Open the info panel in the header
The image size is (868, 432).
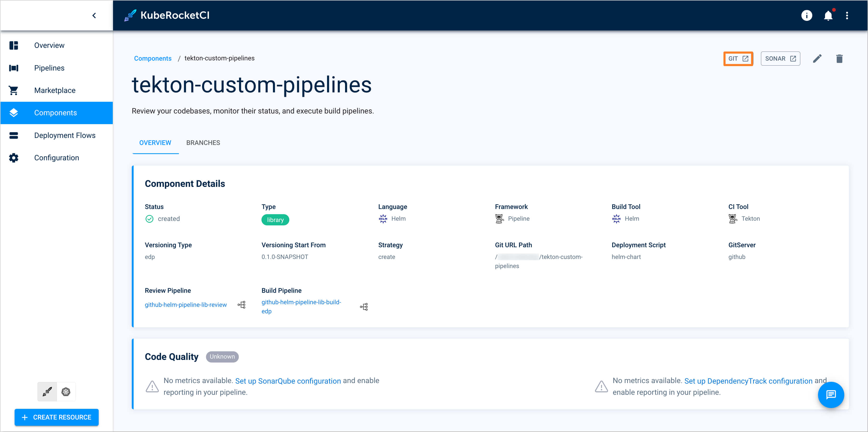807,15
